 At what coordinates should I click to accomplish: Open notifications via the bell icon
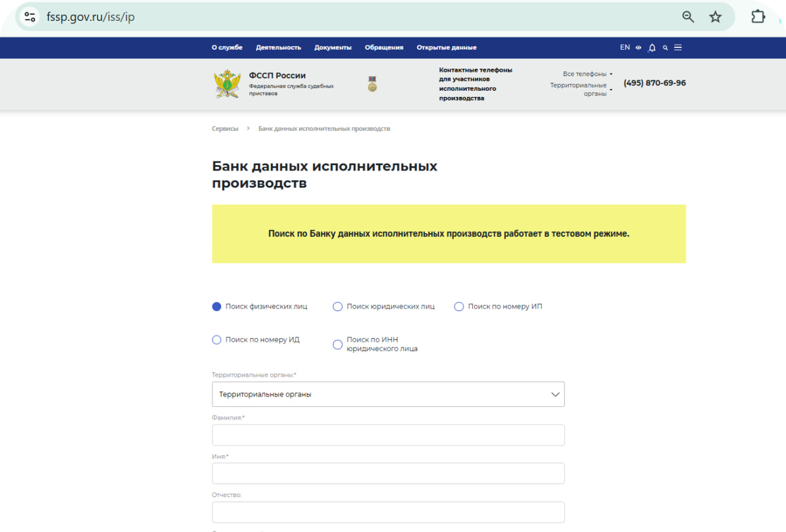(x=652, y=48)
